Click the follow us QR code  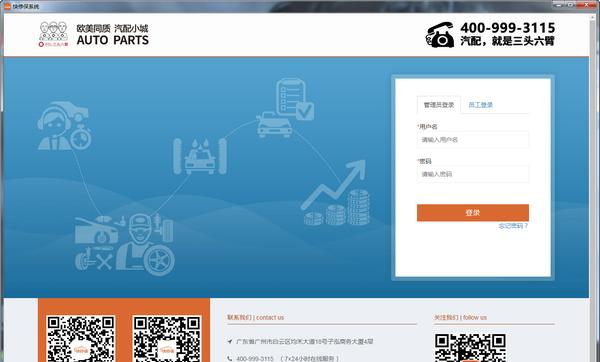470,347
